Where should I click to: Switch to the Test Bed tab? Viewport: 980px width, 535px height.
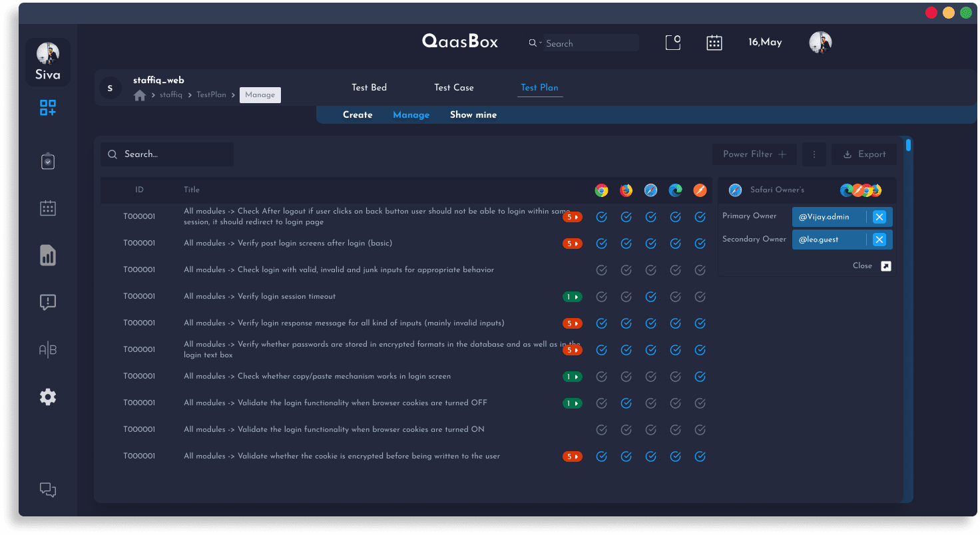369,87
